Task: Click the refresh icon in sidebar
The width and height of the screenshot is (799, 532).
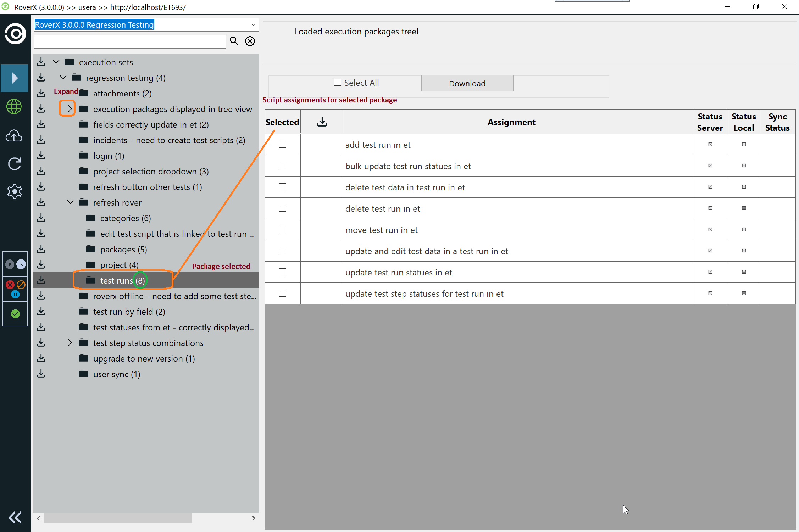Action: point(15,164)
